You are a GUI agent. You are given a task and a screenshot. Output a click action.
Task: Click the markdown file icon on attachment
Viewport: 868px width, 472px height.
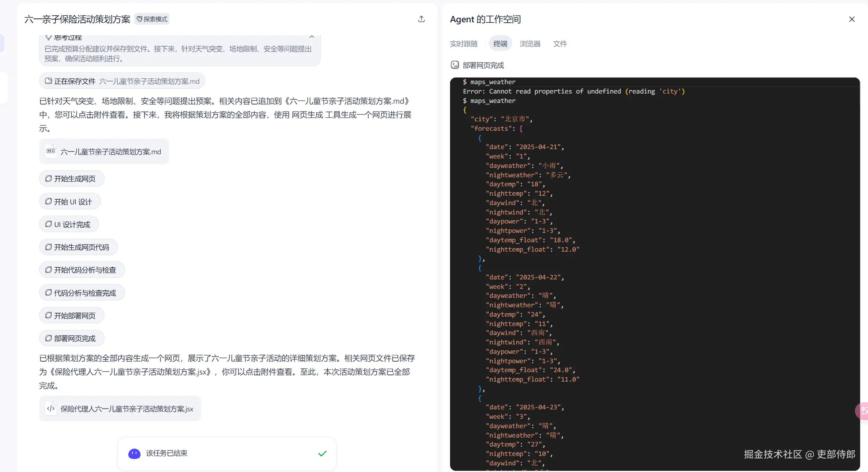(x=51, y=151)
